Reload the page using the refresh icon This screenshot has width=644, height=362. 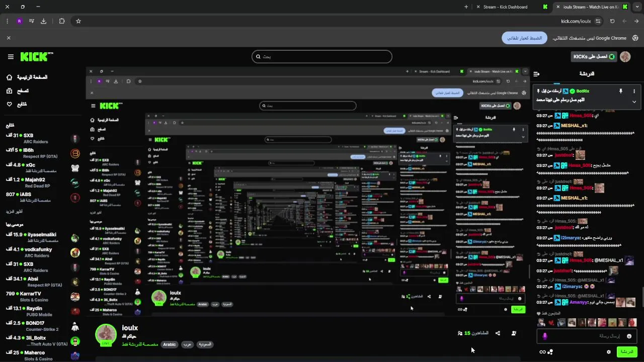pyautogui.click(x=612, y=21)
